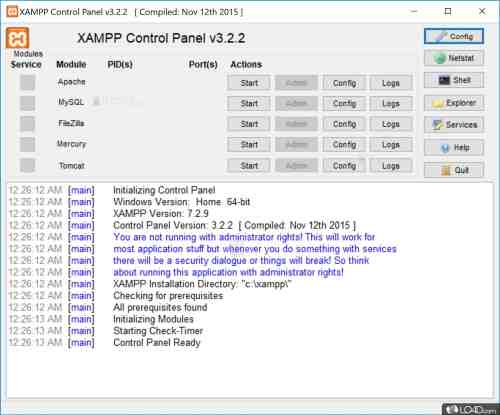
Task: View Logs for Apache
Action: [391, 83]
